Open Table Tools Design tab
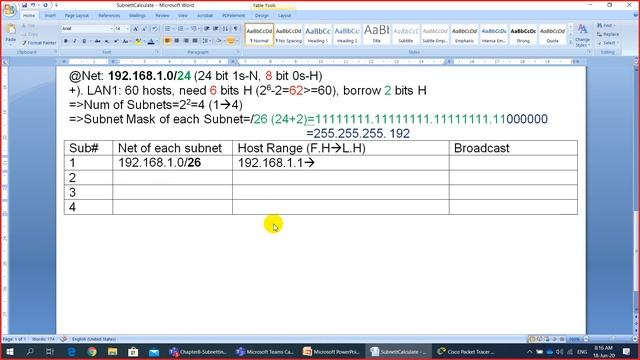 tap(262, 16)
